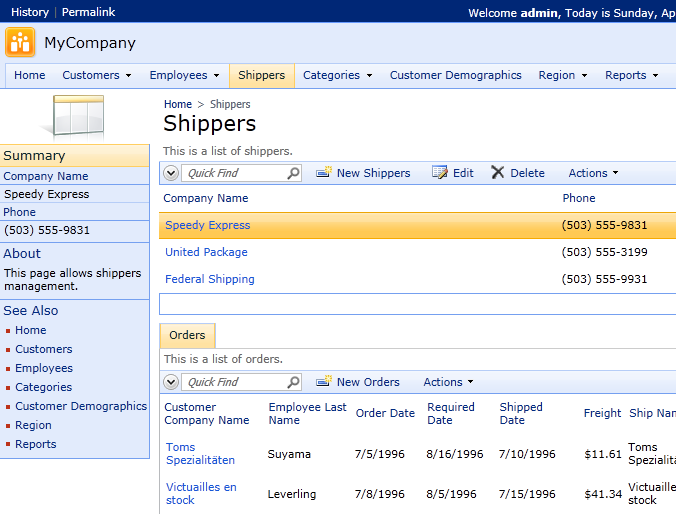Select the Orders tab

pos(187,335)
